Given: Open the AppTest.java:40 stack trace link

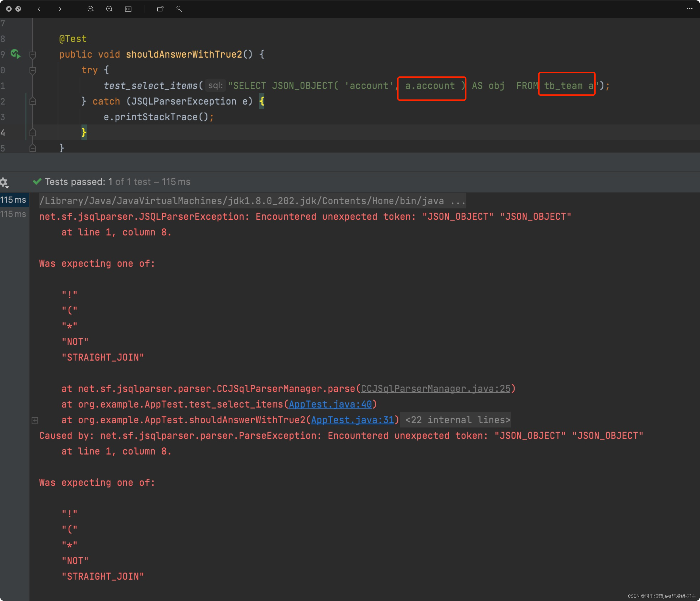Looking at the screenshot, I should click(x=330, y=404).
